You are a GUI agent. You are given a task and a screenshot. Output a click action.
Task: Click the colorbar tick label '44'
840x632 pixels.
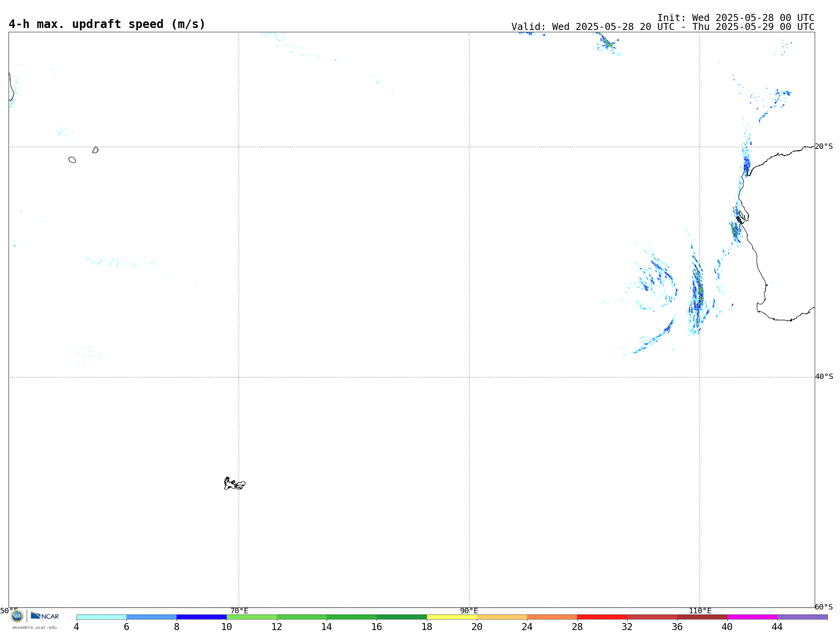777,627
